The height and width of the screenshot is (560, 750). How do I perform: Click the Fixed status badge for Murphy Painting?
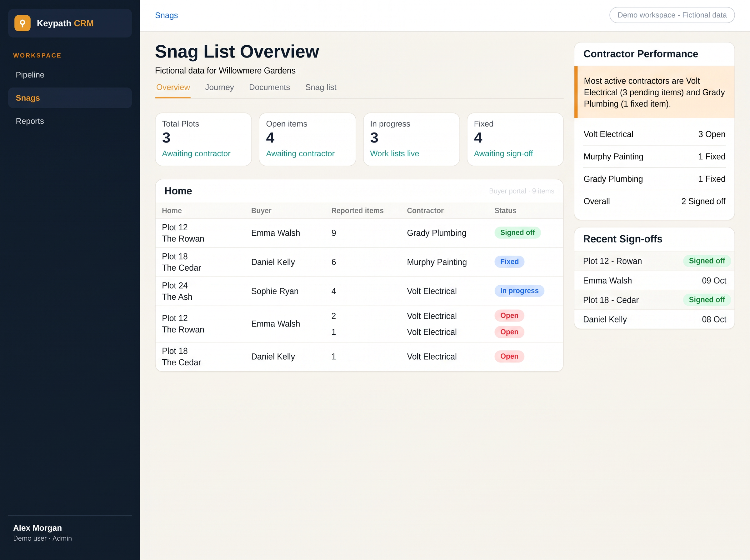coord(509,262)
